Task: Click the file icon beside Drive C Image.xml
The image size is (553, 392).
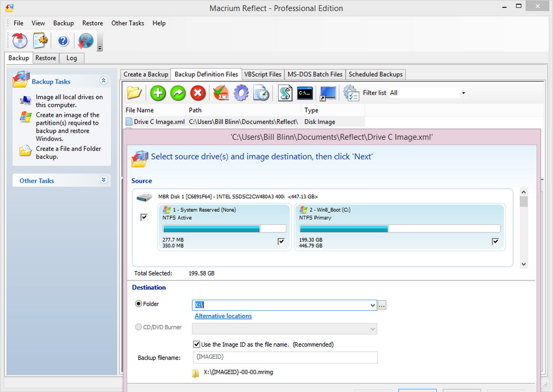Action: tap(129, 122)
